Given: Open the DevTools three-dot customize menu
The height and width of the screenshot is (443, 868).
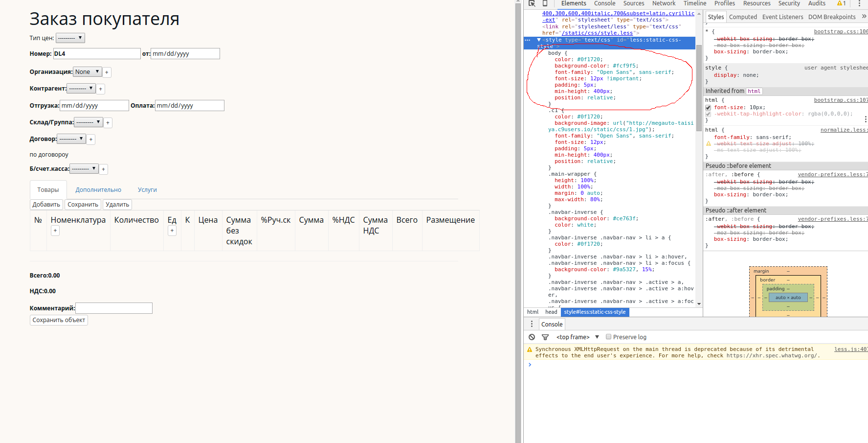Looking at the screenshot, I should coord(859,3).
